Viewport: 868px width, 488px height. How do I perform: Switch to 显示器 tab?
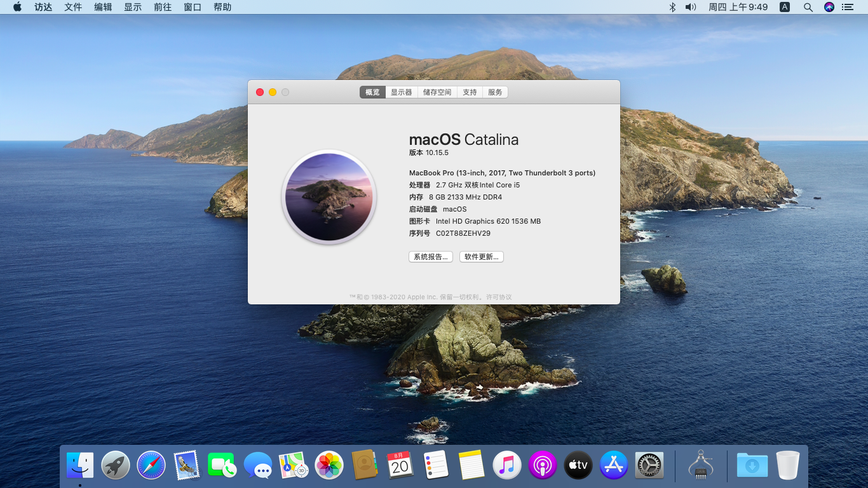[402, 92]
